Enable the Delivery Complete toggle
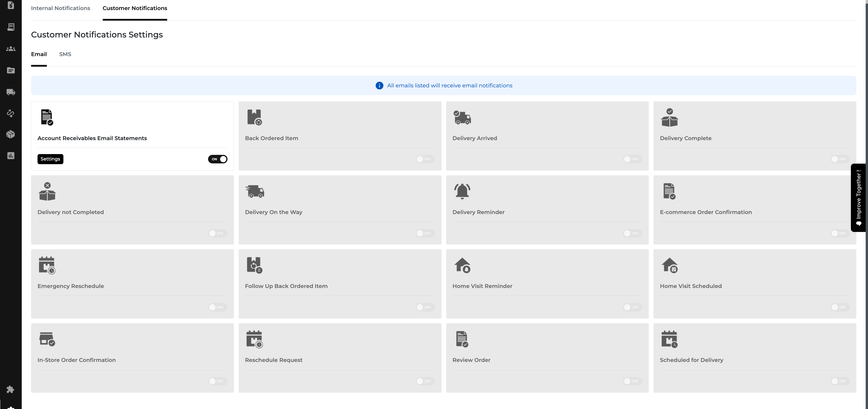The height and width of the screenshot is (409, 868). 840,159
